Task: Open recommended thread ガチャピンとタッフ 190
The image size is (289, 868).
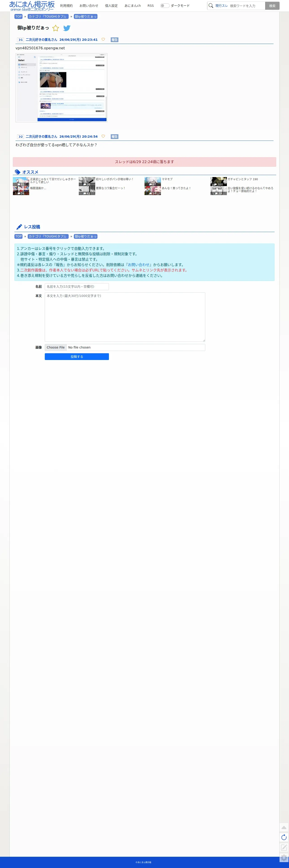Action: [x=242, y=179]
